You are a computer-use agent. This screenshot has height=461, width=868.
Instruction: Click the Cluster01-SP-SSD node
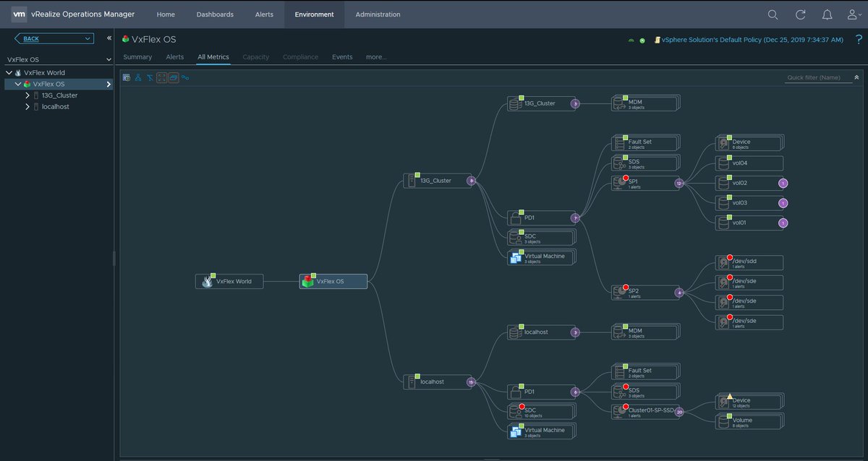click(645, 412)
